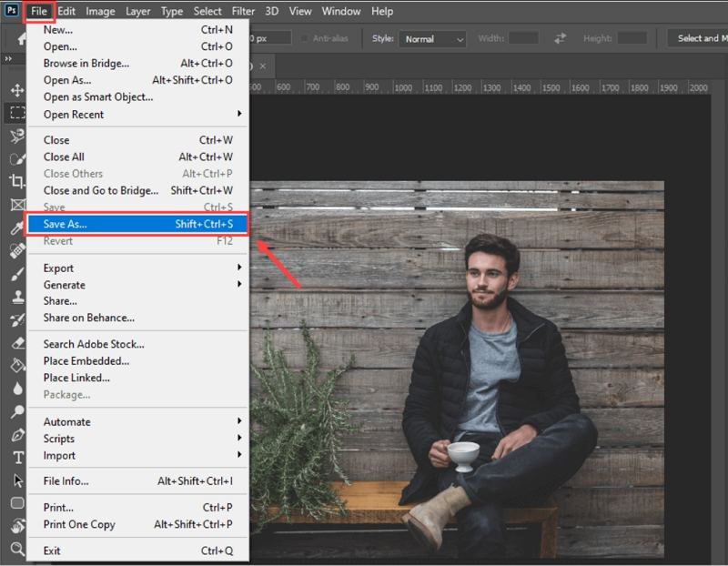
Task: Open the Style dropdown set to Normal
Action: pos(435,39)
